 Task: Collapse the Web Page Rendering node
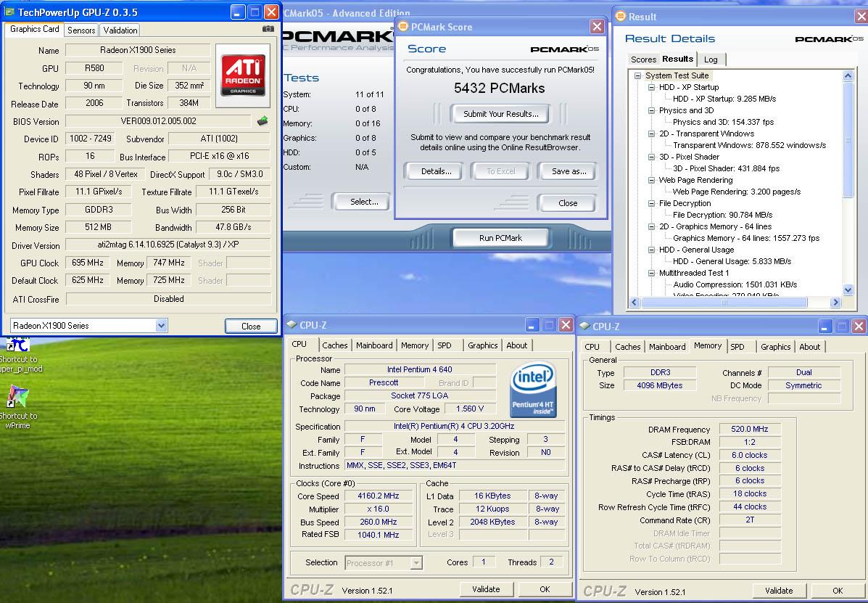pyautogui.click(x=652, y=180)
